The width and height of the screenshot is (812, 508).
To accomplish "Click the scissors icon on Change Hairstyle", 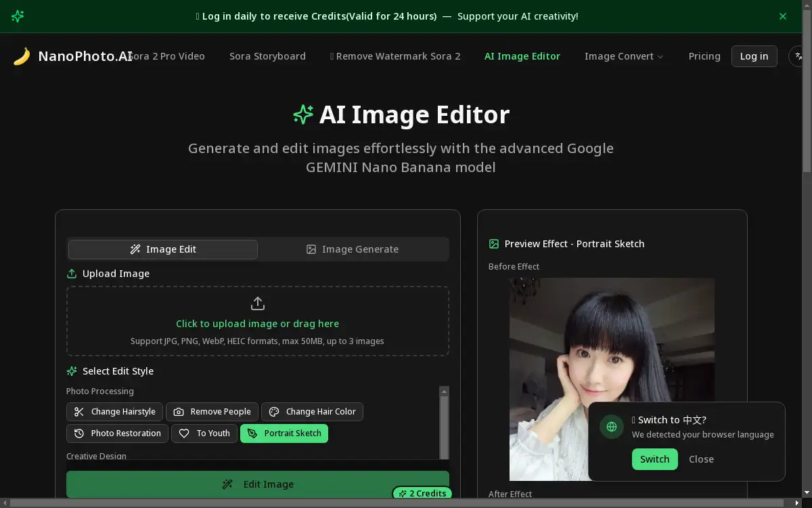I will [x=79, y=412].
